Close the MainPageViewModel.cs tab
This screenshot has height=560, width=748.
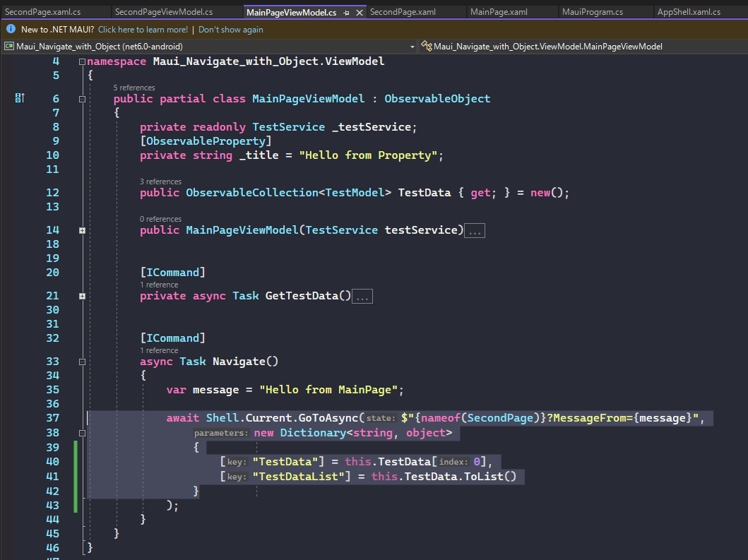point(360,13)
